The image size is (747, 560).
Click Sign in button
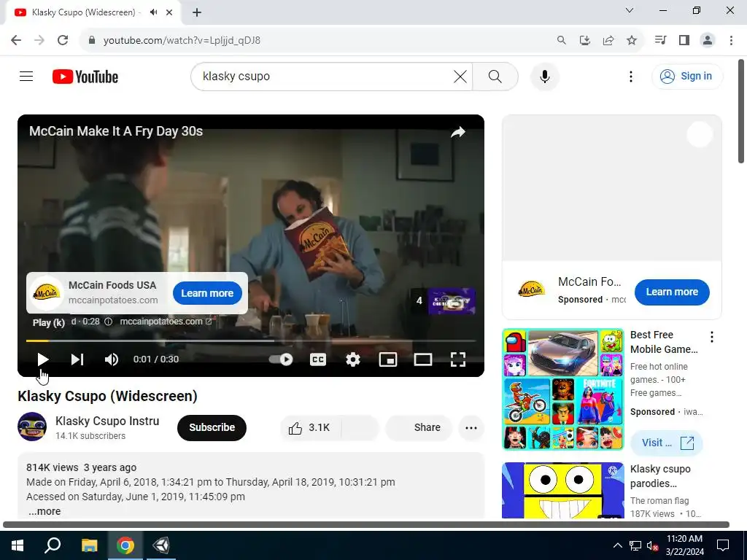(x=687, y=76)
